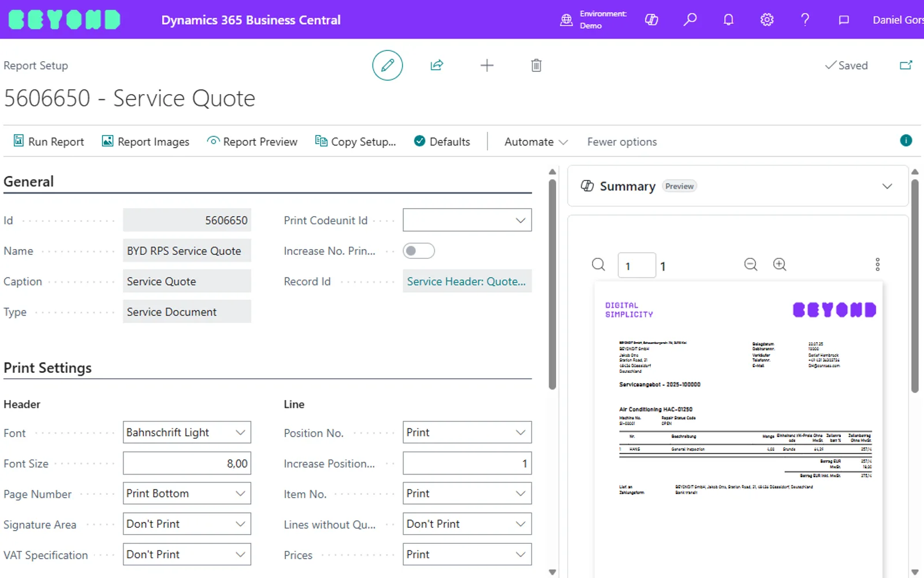
Task: Click preview search magnifier icon
Action: [598, 265]
